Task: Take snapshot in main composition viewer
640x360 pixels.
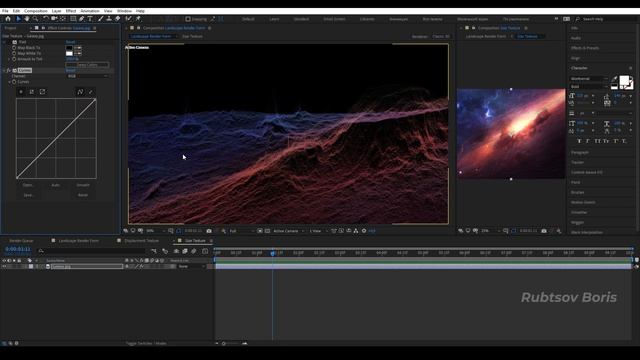Action: (x=209, y=231)
